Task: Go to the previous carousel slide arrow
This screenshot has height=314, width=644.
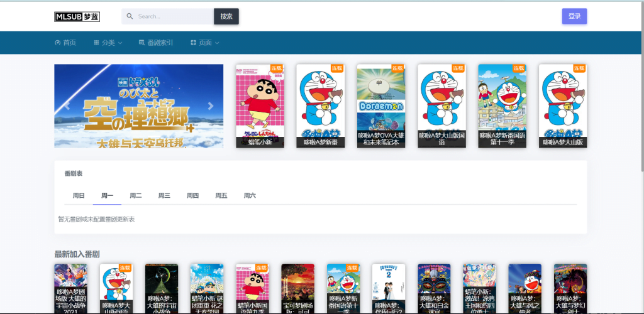Action: (x=67, y=106)
